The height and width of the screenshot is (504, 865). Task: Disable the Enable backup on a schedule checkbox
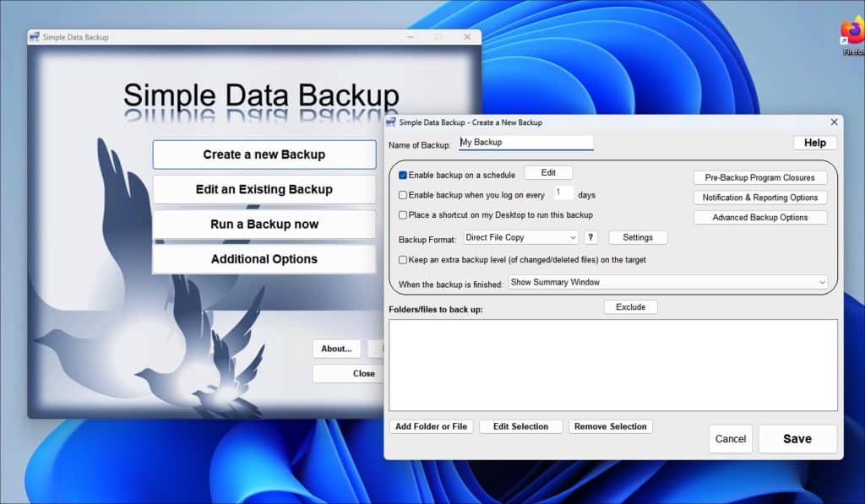click(403, 176)
